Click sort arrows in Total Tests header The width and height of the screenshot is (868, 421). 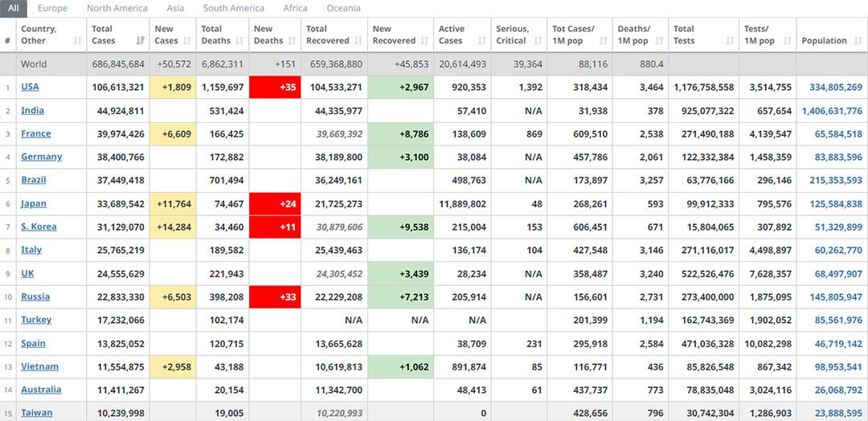click(729, 41)
